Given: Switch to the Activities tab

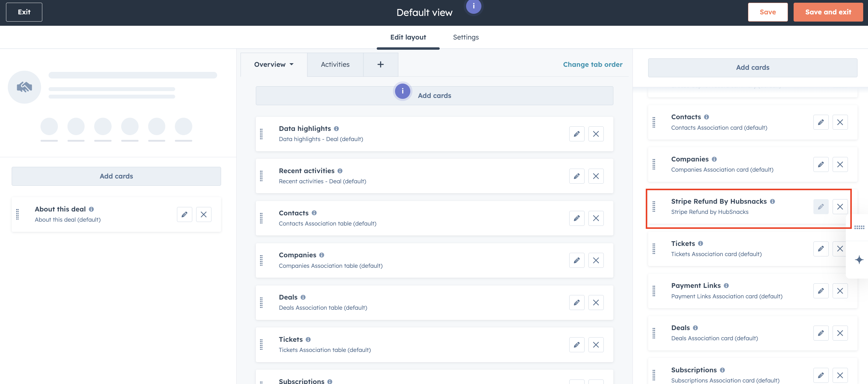Looking at the screenshot, I should tap(335, 64).
